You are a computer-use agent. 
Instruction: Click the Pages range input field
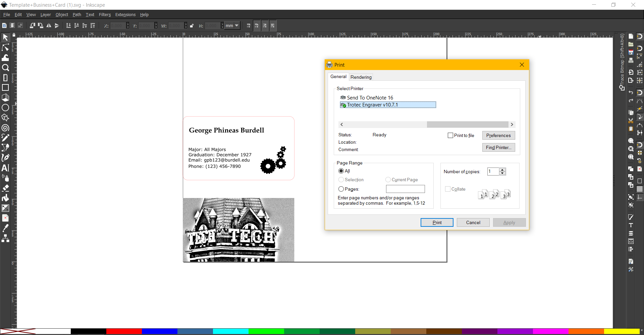pyautogui.click(x=405, y=189)
